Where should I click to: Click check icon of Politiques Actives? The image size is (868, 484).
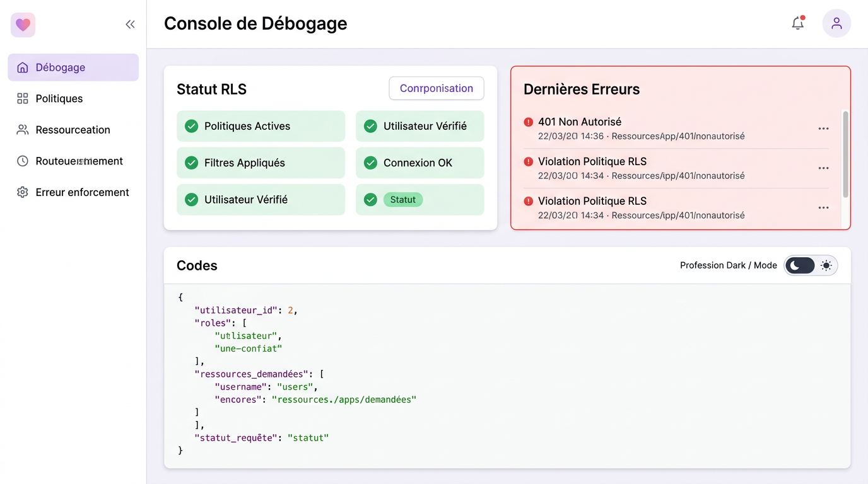(x=191, y=126)
